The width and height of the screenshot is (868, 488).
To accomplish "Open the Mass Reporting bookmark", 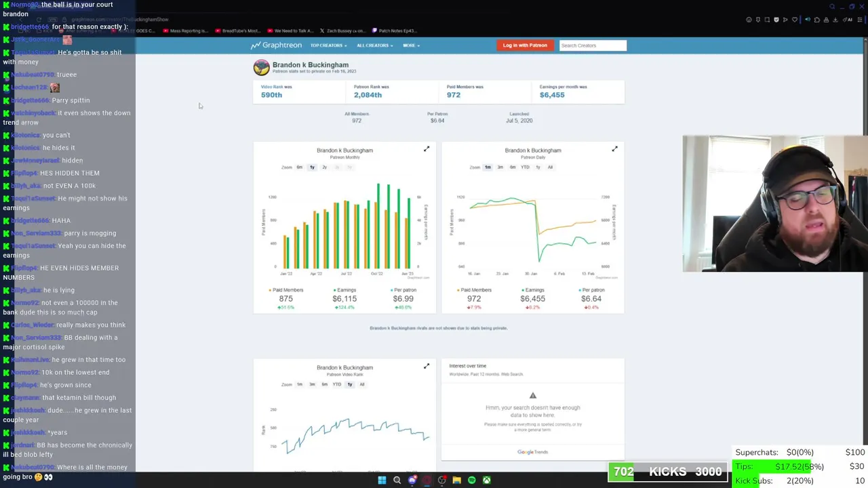I will point(186,30).
